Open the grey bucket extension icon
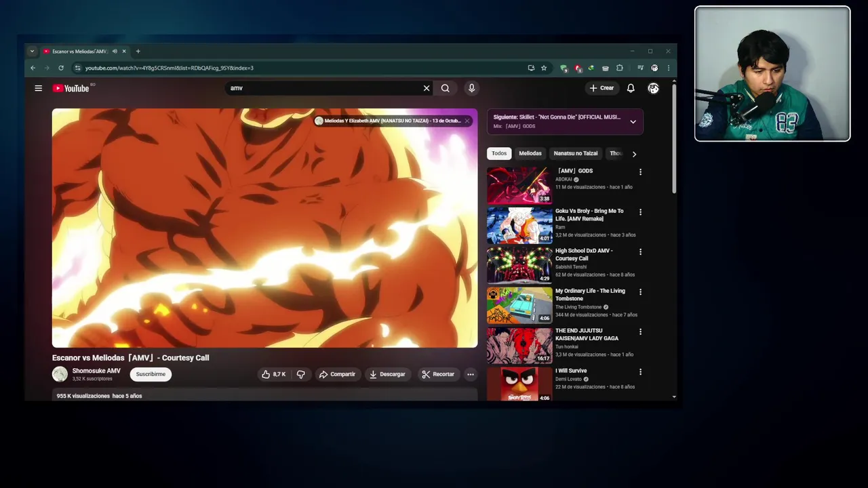The width and height of the screenshot is (868, 488). pyautogui.click(x=606, y=68)
